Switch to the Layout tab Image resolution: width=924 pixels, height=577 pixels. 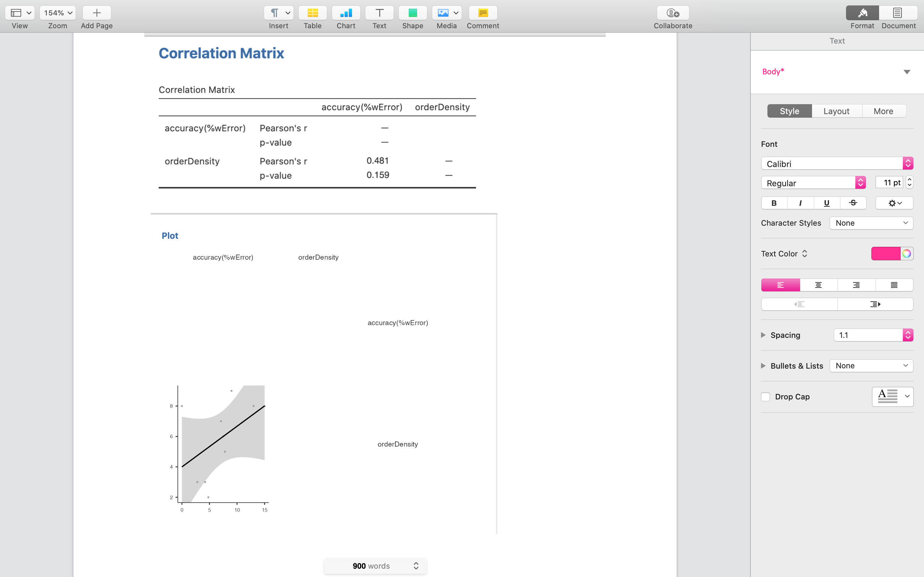coord(836,111)
